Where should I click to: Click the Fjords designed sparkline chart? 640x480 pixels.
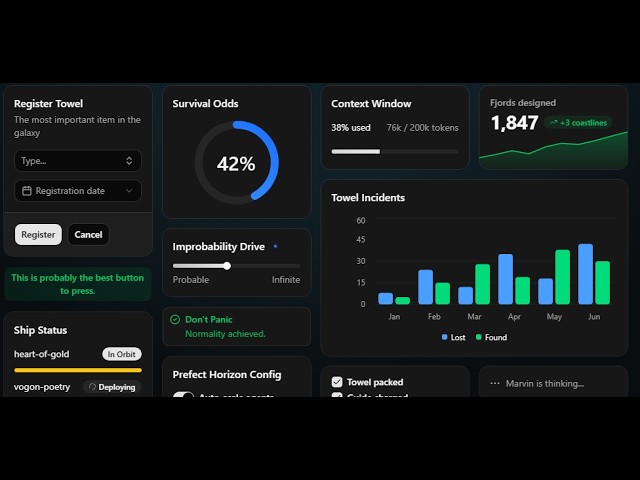point(553,150)
